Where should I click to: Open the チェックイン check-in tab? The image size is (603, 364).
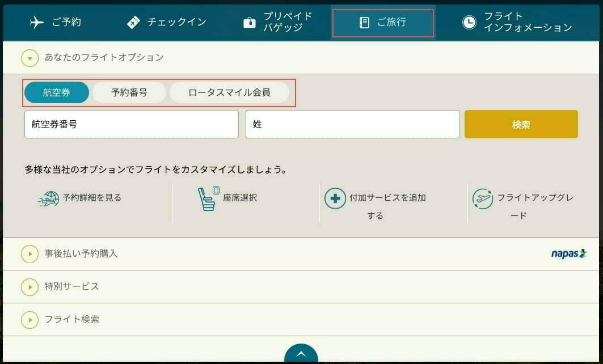click(167, 22)
